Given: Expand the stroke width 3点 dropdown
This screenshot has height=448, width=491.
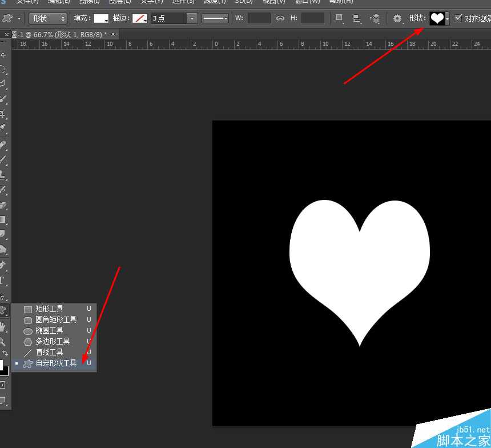Looking at the screenshot, I should (192, 18).
